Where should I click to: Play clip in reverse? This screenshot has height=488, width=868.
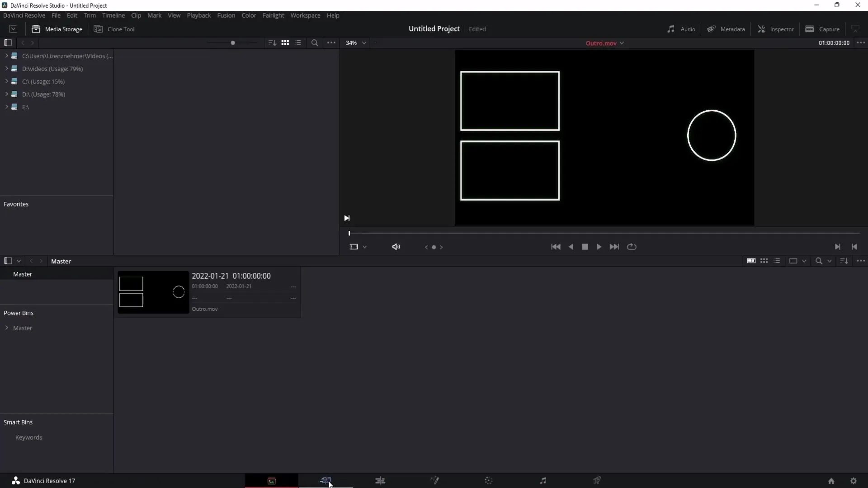[x=571, y=247]
